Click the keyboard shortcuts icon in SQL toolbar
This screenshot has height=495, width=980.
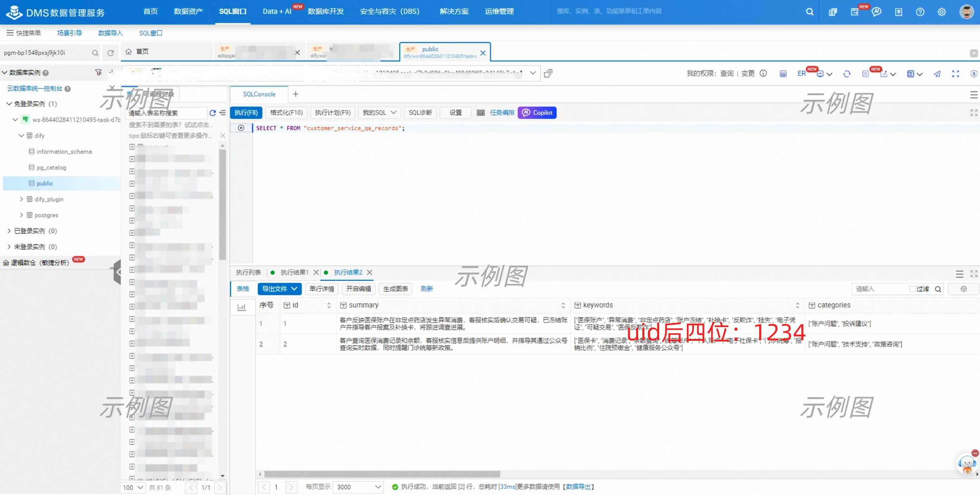pyautogui.click(x=481, y=112)
